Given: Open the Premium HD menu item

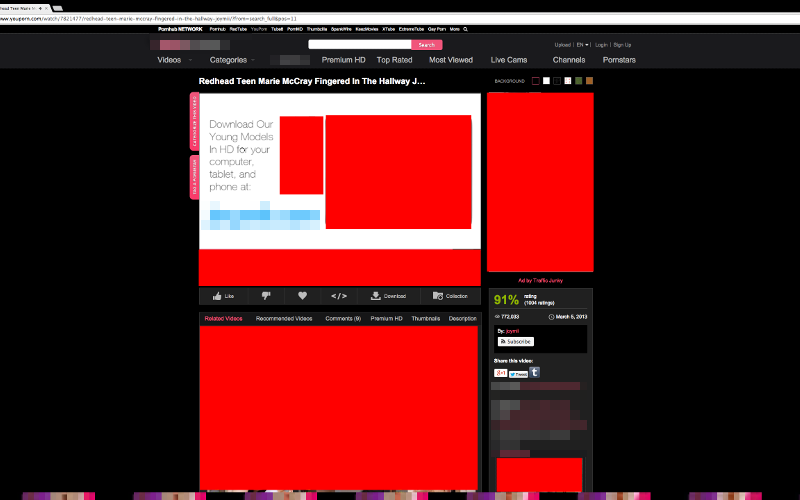Looking at the screenshot, I should [343, 60].
